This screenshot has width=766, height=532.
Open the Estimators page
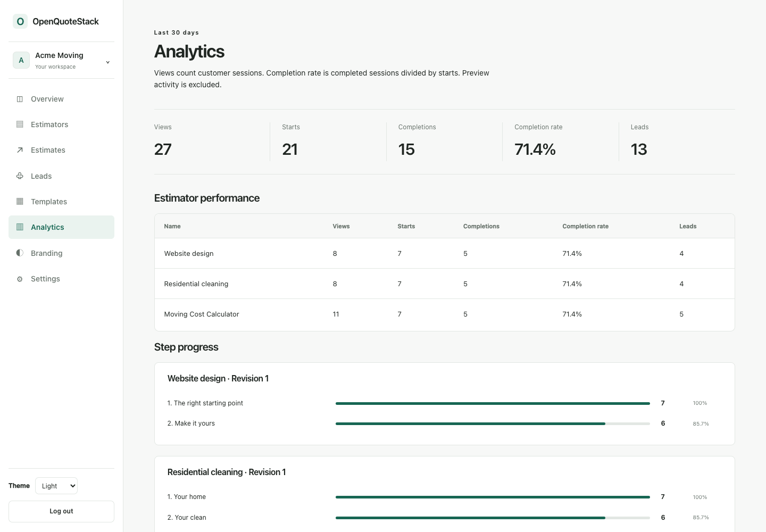pyautogui.click(x=61, y=124)
